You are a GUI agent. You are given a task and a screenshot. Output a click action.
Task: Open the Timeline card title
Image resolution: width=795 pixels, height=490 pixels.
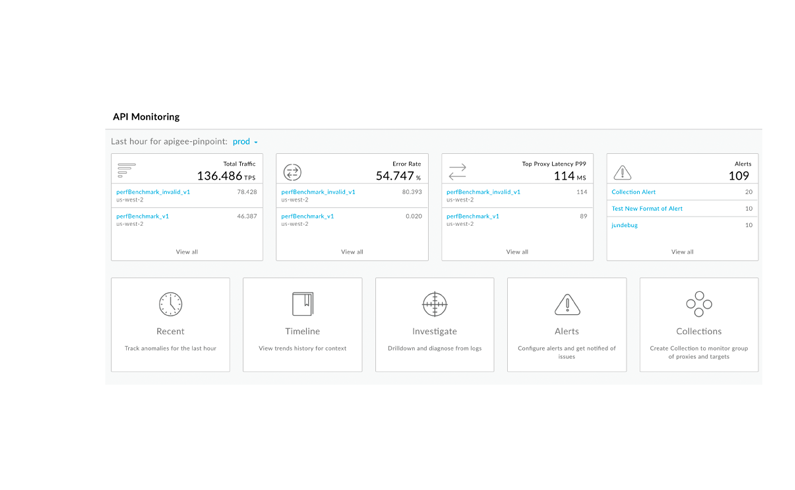tap(303, 331)
